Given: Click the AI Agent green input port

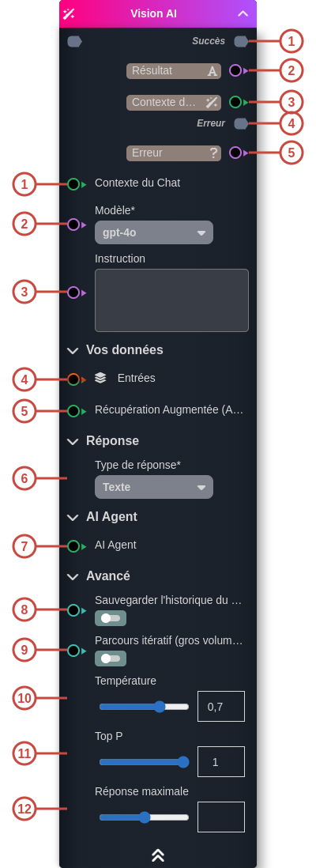Looking at the screenshot, I should point(73,546).
